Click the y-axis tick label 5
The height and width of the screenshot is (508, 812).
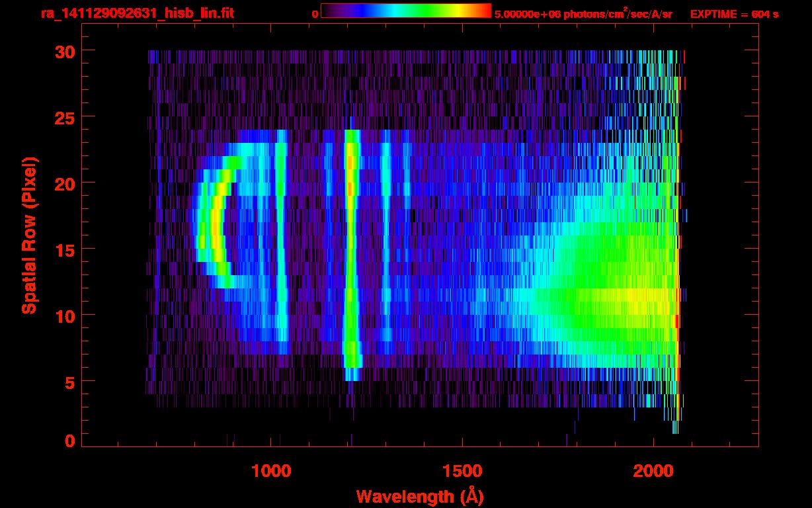[70, 382]
